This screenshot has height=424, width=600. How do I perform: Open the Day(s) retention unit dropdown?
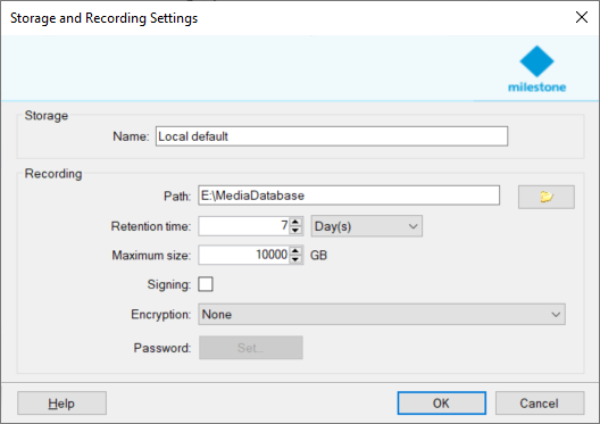coord(367,226)
